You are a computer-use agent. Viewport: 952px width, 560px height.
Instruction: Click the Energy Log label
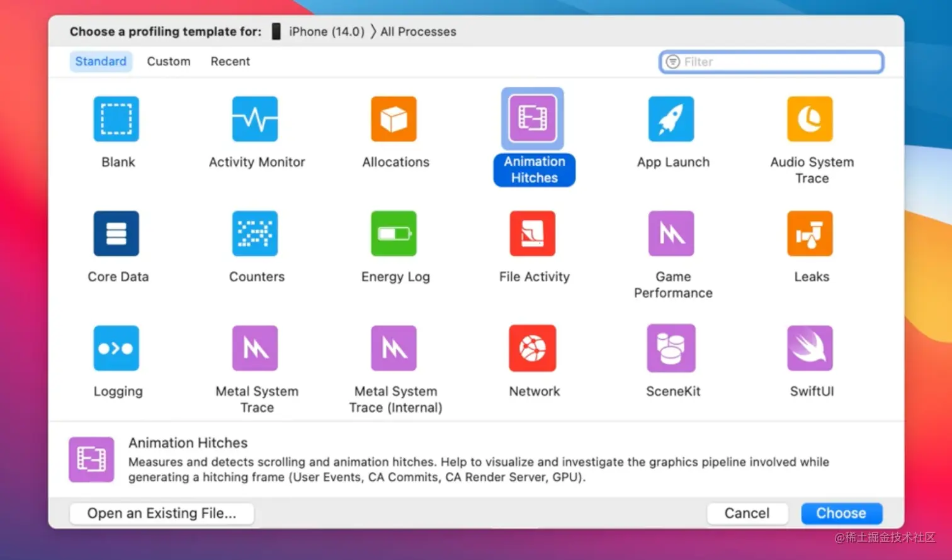395,277
